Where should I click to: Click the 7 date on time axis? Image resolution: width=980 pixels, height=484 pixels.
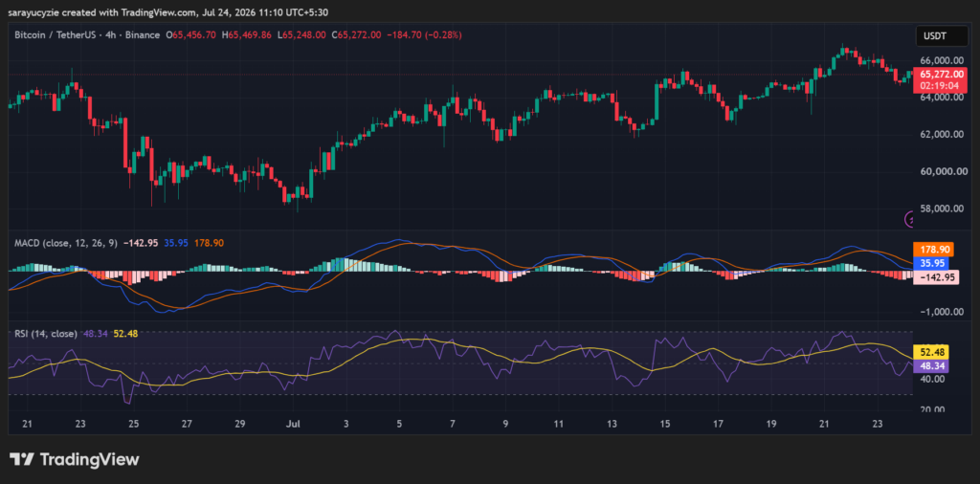tap(452, 424)
